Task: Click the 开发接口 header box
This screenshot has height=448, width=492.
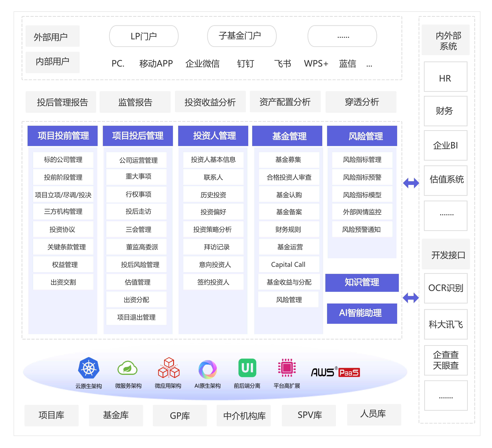Action: pyautogui.click(x=446, y=254)
